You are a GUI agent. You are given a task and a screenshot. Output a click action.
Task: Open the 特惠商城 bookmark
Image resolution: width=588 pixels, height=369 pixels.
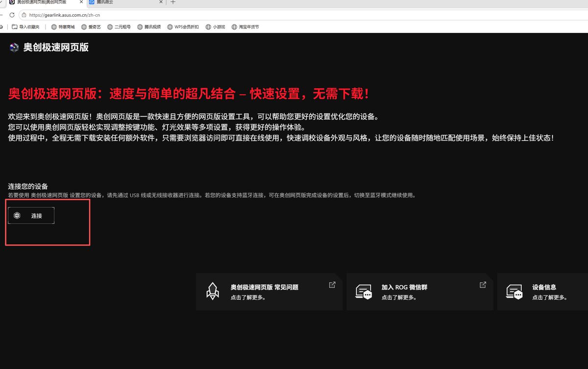(63, 27)
